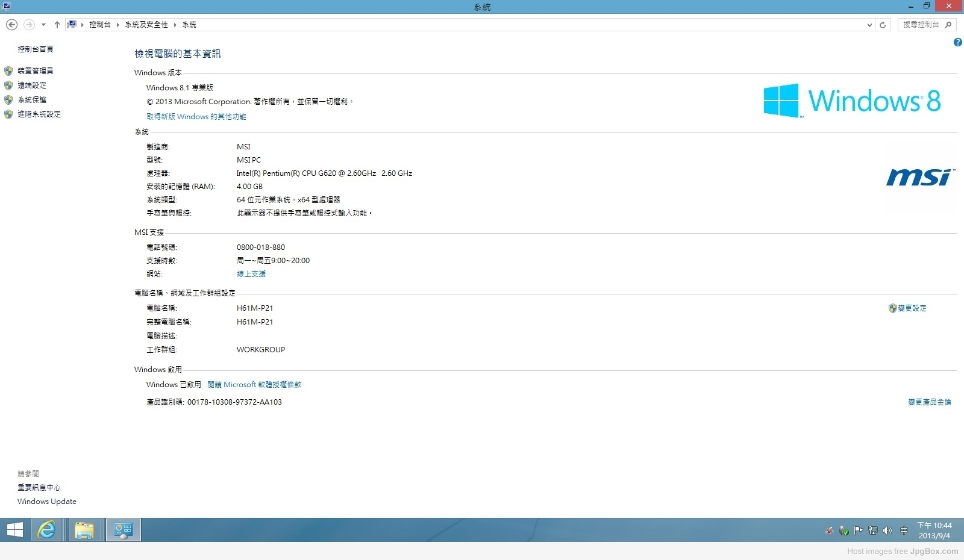
Task: Select 系統及安全性 in the breadcrumb
Action: click(x=146, y=25)
